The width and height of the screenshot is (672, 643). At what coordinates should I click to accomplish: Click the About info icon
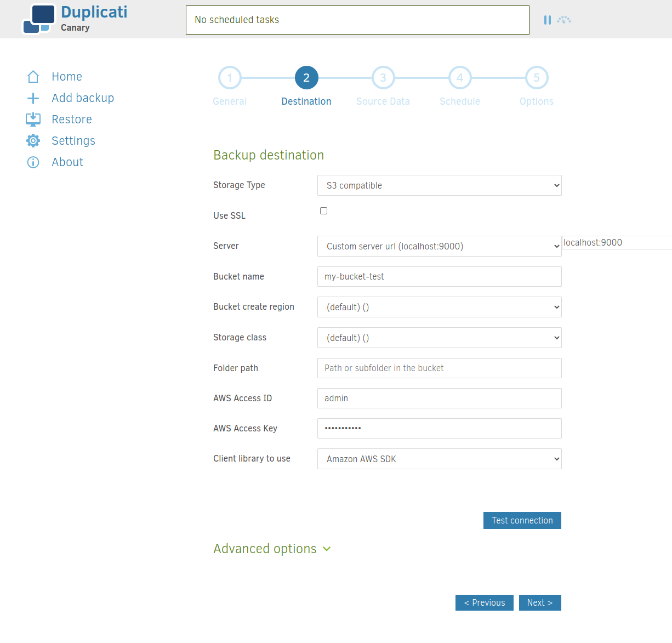[x=33, y=162]
